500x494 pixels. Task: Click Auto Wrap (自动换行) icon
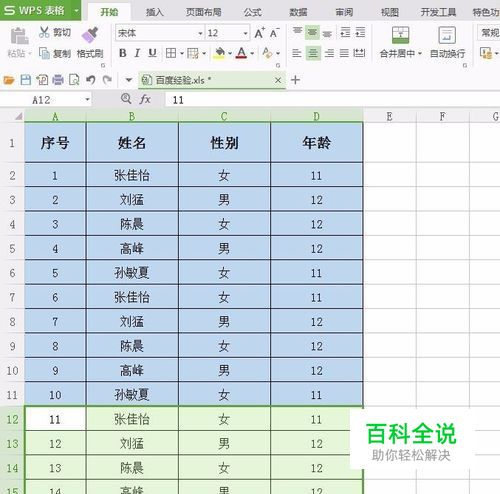[447, 35]
